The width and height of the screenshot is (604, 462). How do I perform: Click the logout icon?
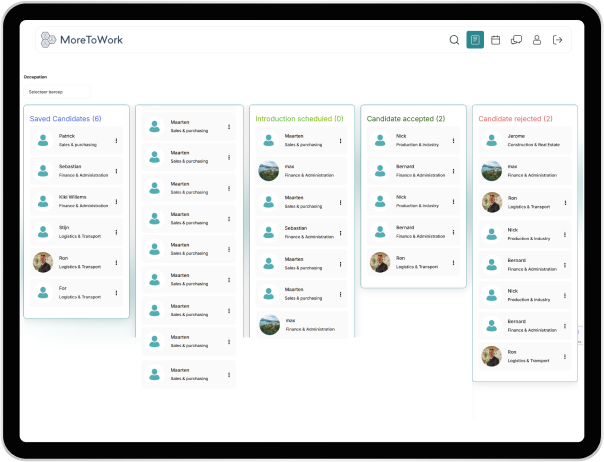[x=558, y=40]
